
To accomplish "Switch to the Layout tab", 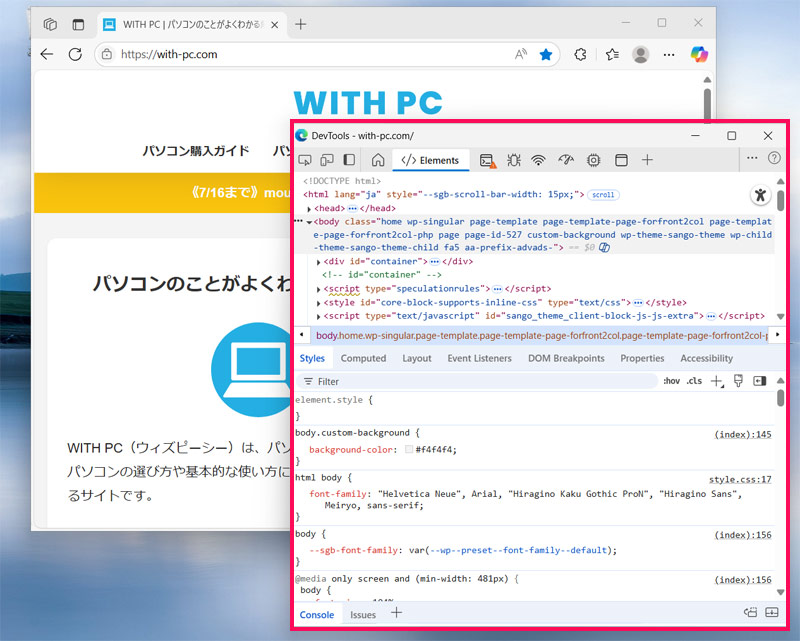I will click(x=417, y=358).
